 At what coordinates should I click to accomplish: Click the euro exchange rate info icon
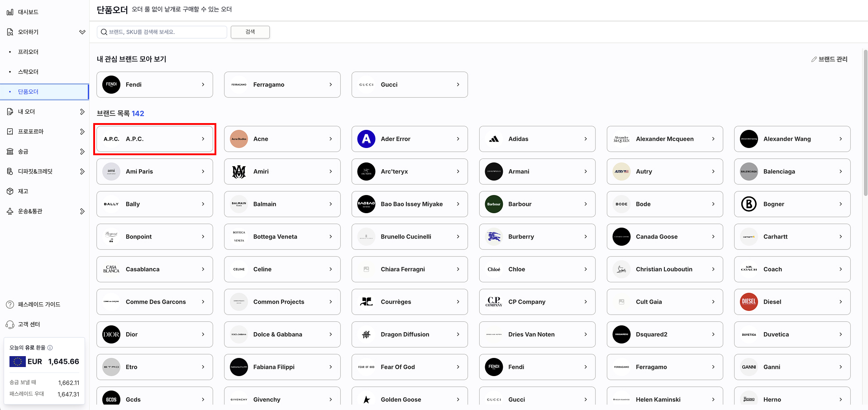[50, 348]
